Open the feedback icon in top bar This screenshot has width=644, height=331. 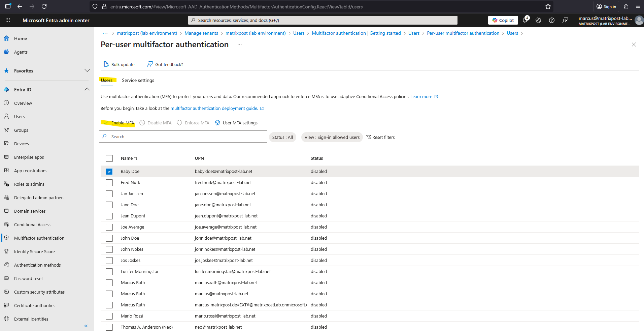[x=565, y=20]
